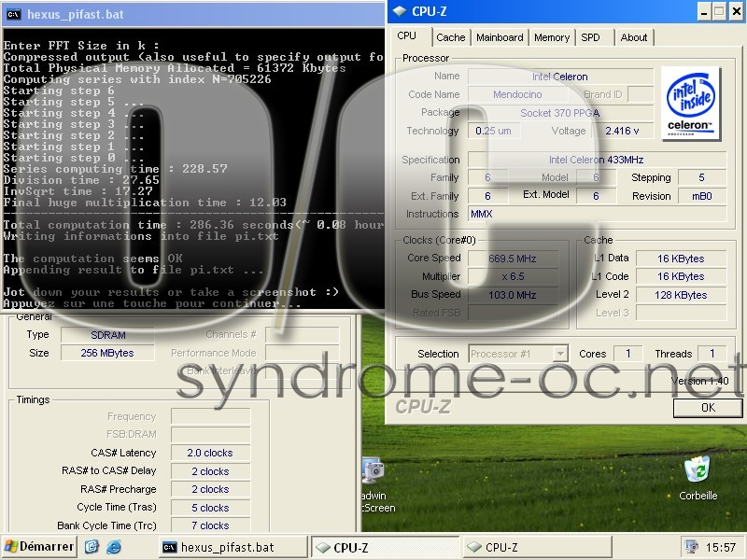Select the first CPU-Z taskbar button

coord(385,547)
